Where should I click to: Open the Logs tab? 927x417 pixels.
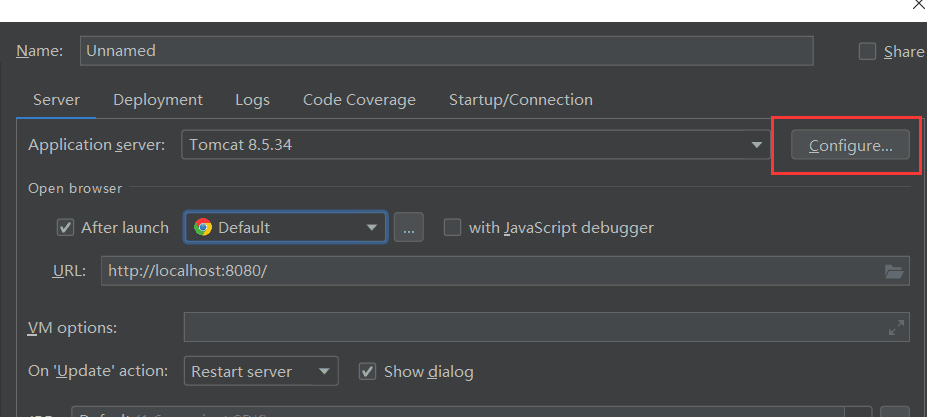pos(252,100)
